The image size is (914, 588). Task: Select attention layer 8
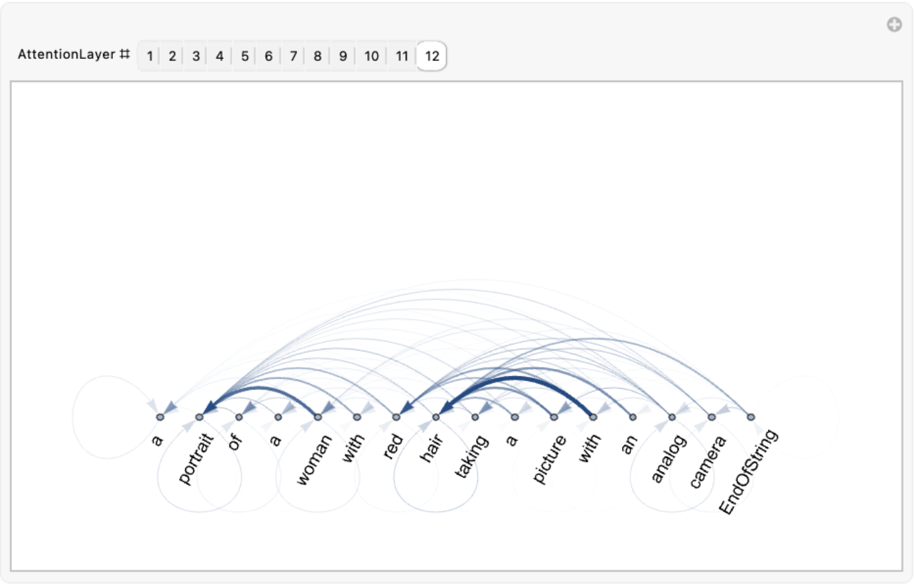pyautogui.click(x=317, y=56)
